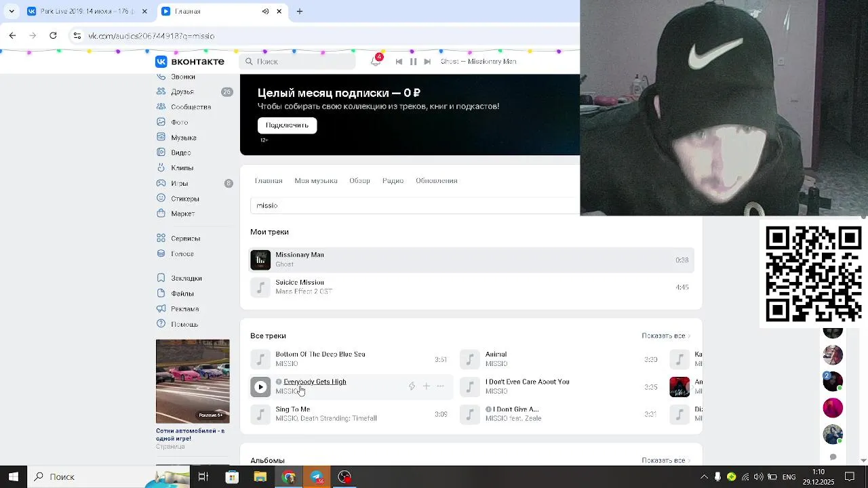The height and width of the screenshot is (488, 868).
Task: Open Музыка in left sidebar
Action: pos(183,138)
